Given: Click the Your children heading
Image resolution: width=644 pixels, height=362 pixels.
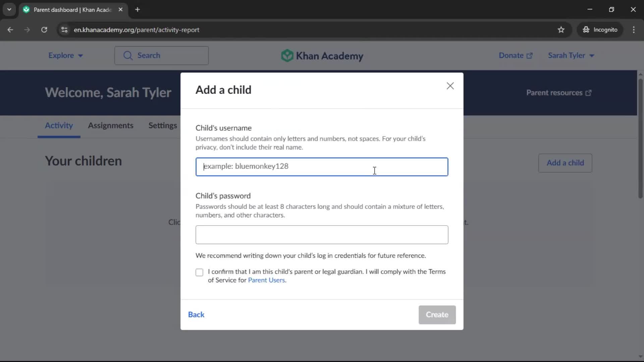Looking at the screenshot, I should click(83, 161).
